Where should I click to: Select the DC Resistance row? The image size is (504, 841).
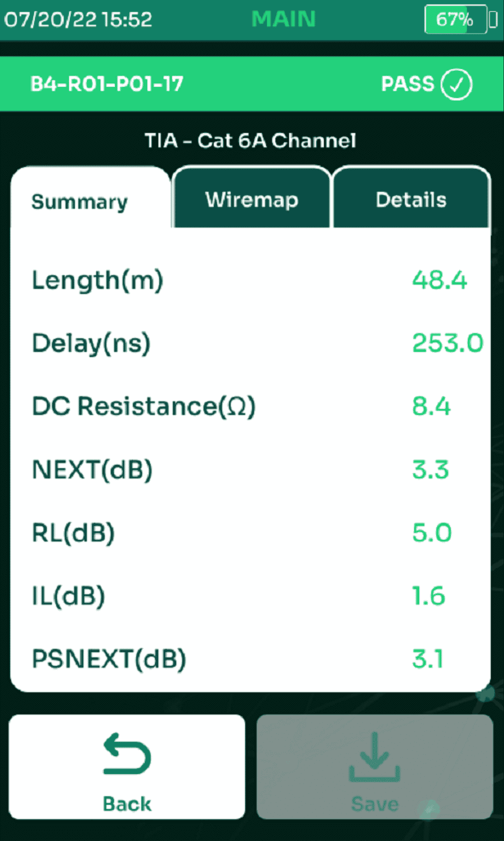250,406
